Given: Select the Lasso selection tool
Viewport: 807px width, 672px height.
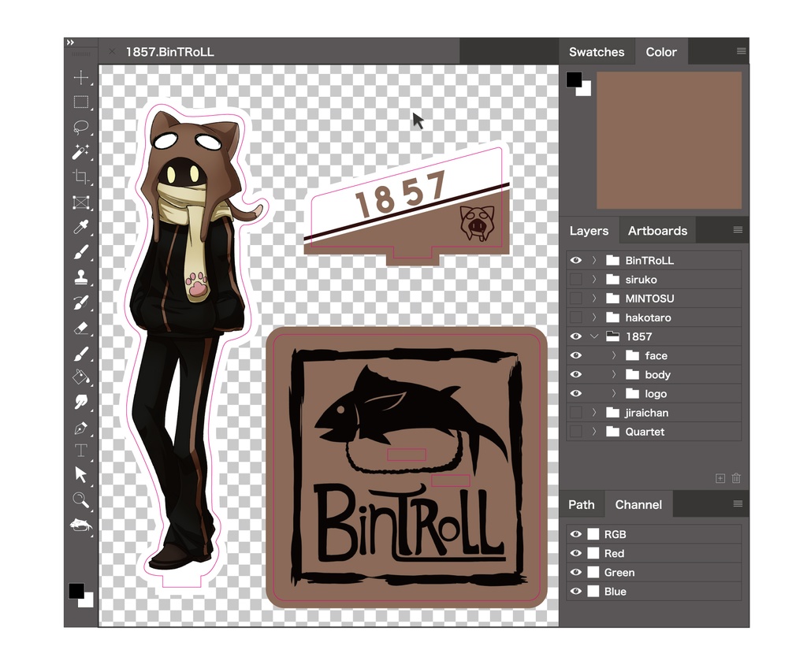Looking at the screenshot, I should point(81,128).
